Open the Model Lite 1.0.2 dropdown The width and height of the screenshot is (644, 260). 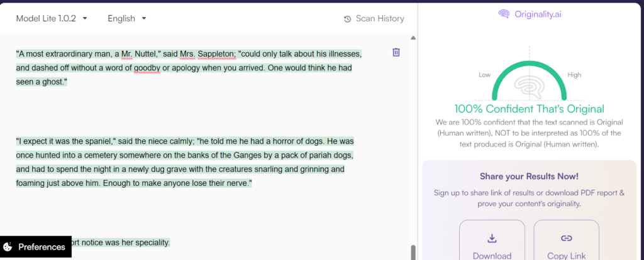coord(52,18)
